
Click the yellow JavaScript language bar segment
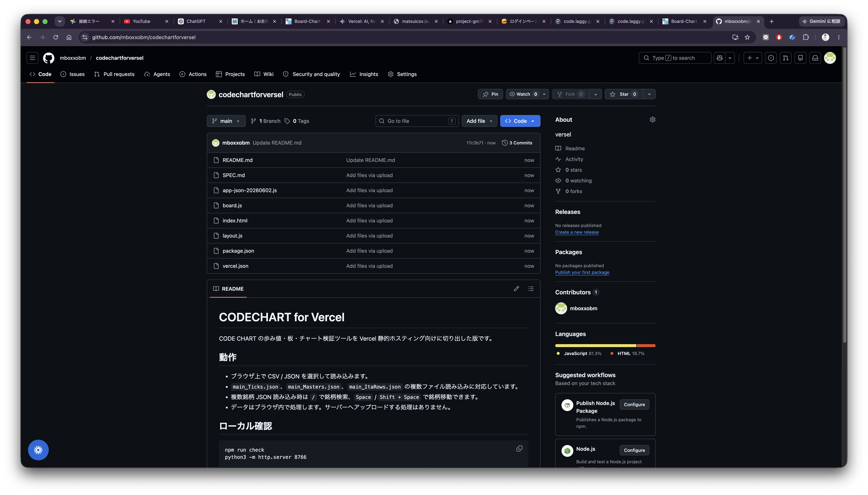[x=595, y=345]
